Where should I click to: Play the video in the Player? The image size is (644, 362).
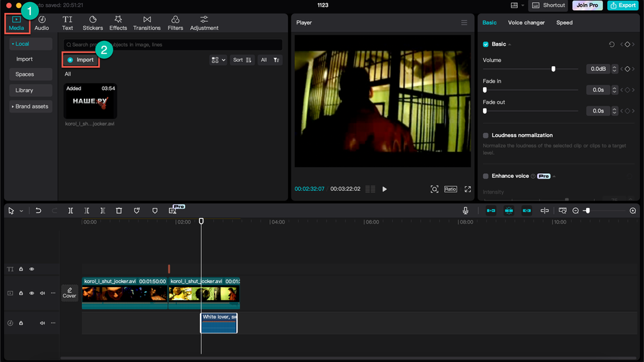[385, 190]
